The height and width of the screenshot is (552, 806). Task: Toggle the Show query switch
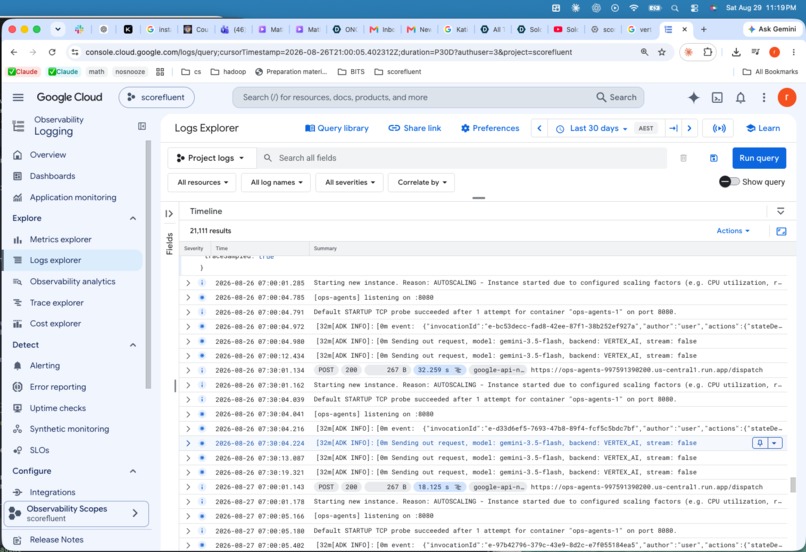[x=729, y=182]
